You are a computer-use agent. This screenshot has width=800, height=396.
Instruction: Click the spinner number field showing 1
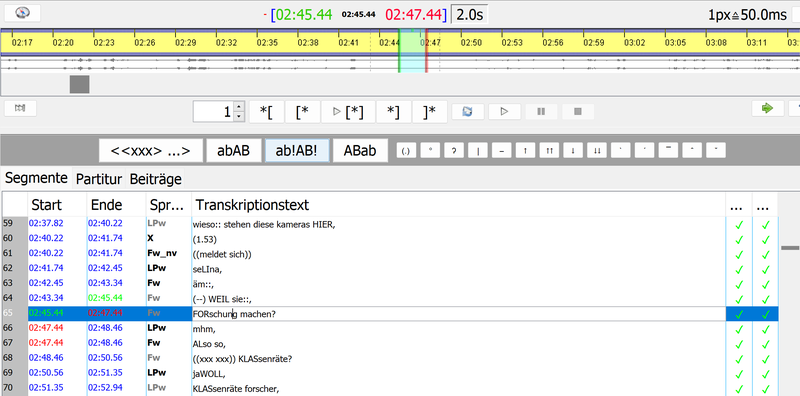click(214, 112)
